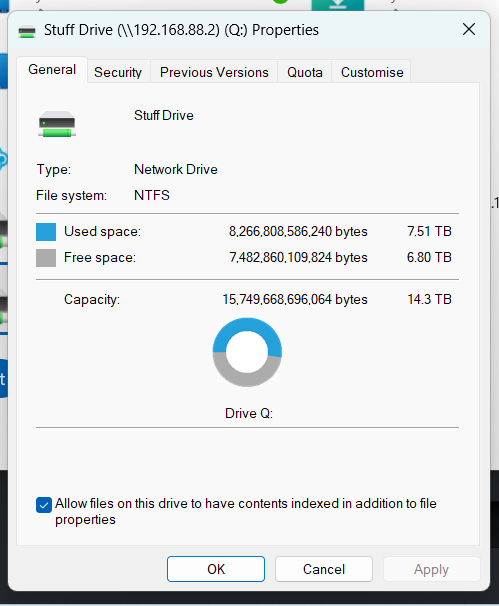
Task: Click the 'Drive Q:' label
Action: click(249, 413)
